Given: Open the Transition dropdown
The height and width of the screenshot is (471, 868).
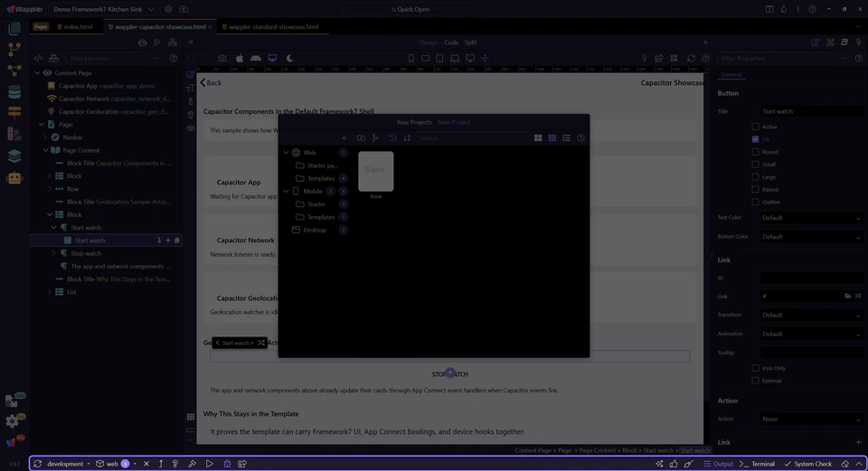Looking at the screenshot, I should coord(811,316).
